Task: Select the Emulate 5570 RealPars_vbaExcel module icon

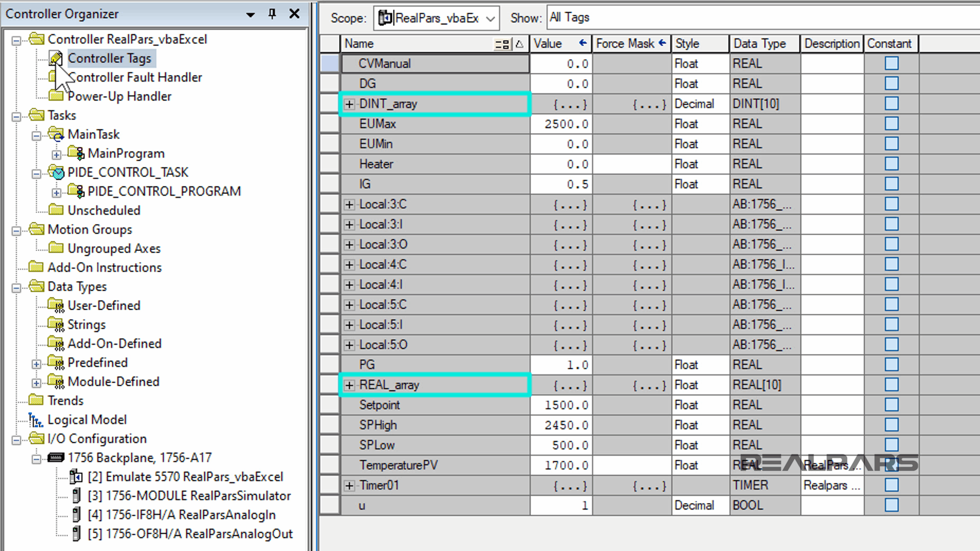Action: 76,476
